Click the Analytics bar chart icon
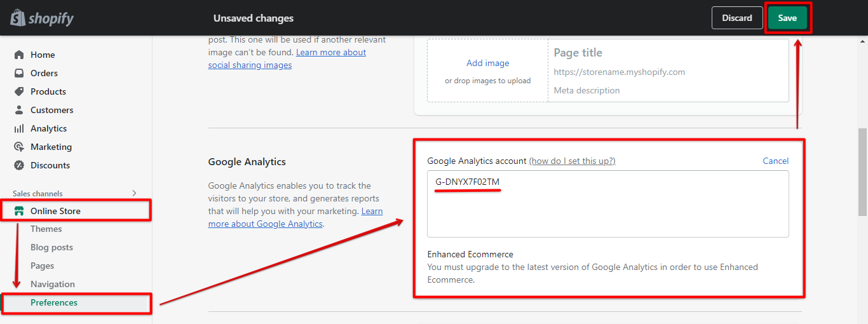The height and width of the screenshot is (324, 868). (x=19, y=128)
